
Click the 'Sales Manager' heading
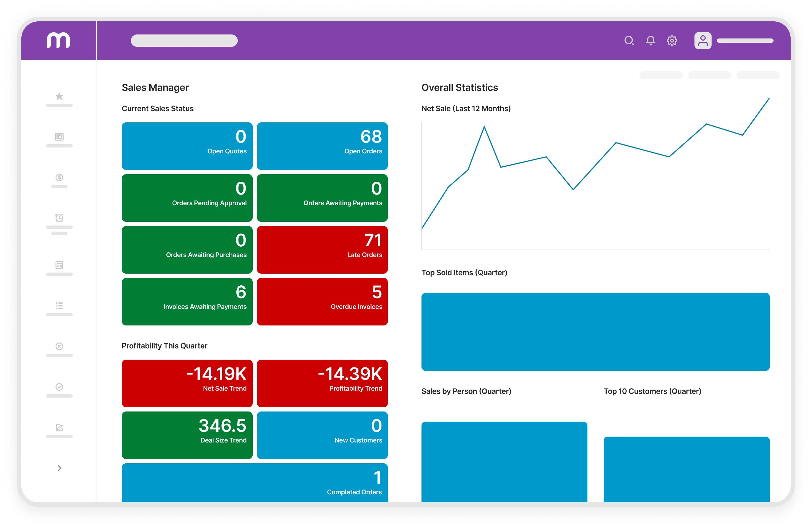click(x=155, y=88)
